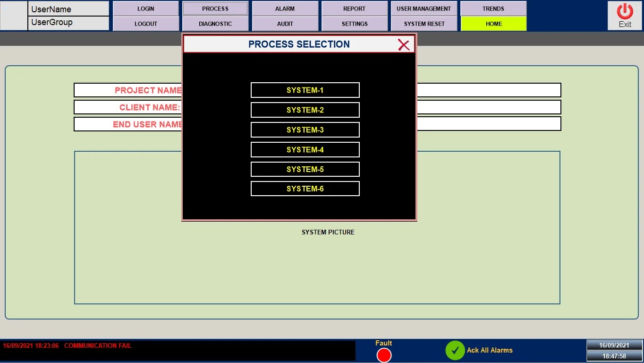Open the AUDIT screen
This screenshot has width=644, height=363.
pyautogui.click(x=285, y=24)
